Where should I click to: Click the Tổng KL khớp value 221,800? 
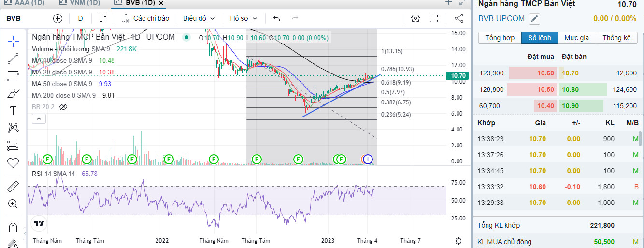point(602,225)
